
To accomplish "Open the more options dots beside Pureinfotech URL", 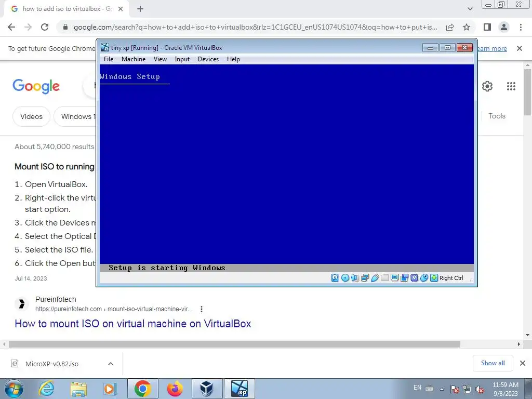I will 202,309.
